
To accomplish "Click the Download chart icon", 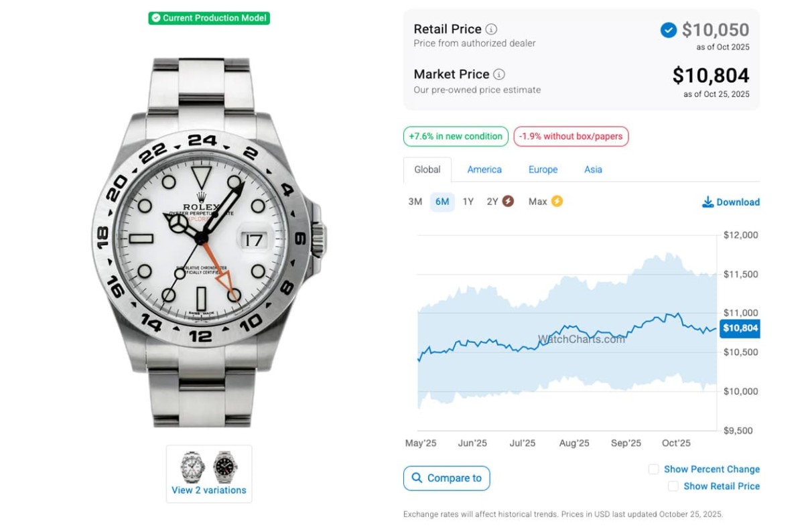I will pos(708,202).
